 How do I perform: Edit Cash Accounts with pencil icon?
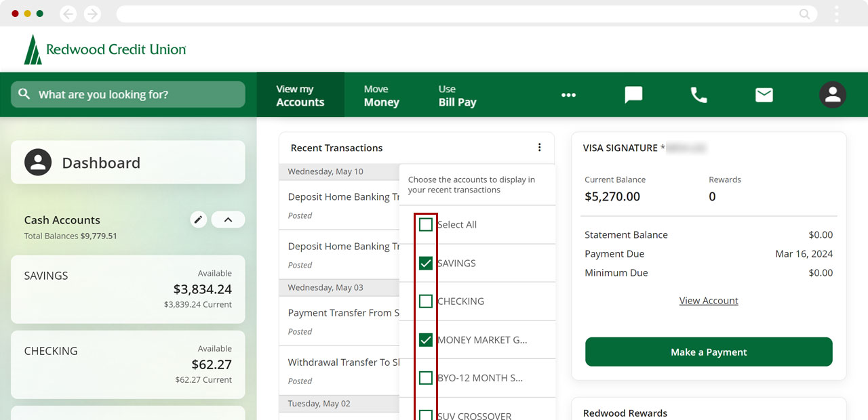(198, 219)
